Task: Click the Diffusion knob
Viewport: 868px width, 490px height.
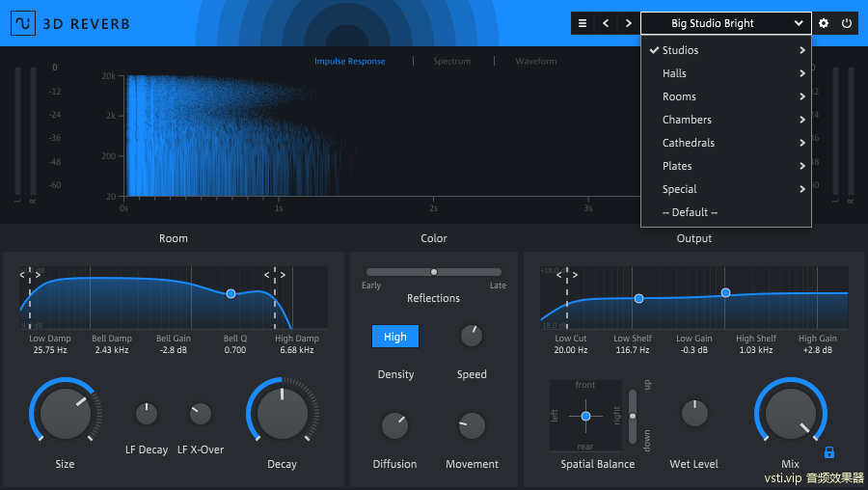Action: [394, 425]
